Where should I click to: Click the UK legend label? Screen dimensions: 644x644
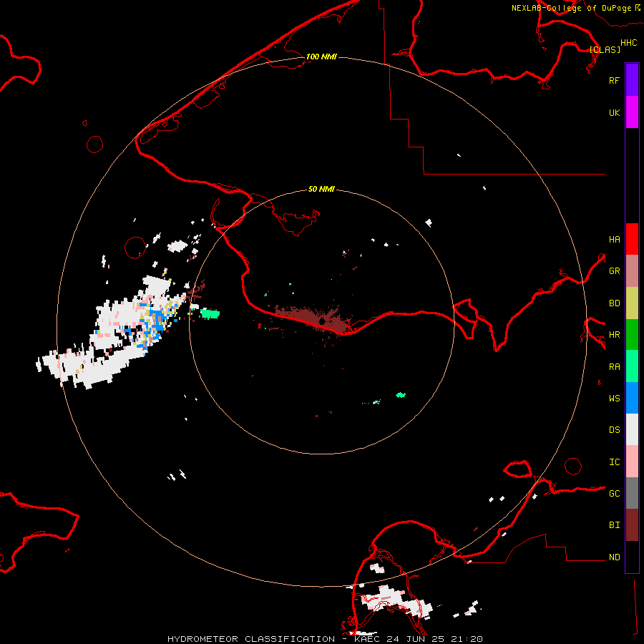615,113
